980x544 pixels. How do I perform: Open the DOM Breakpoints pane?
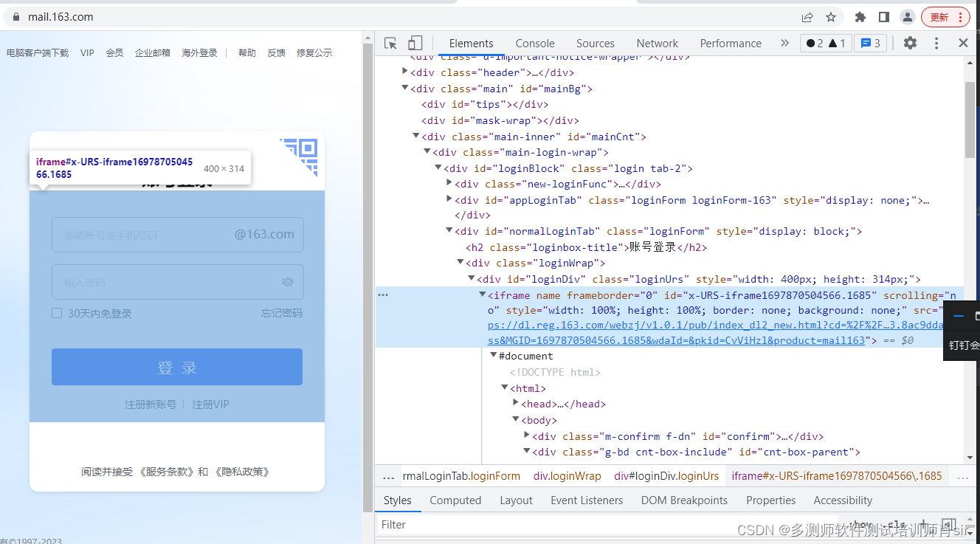coord(684,500)
